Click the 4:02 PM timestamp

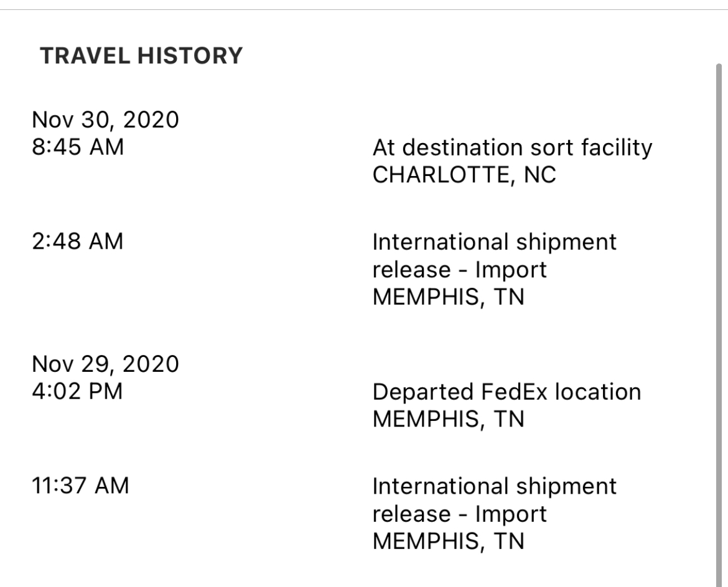[x=77, y=391]
